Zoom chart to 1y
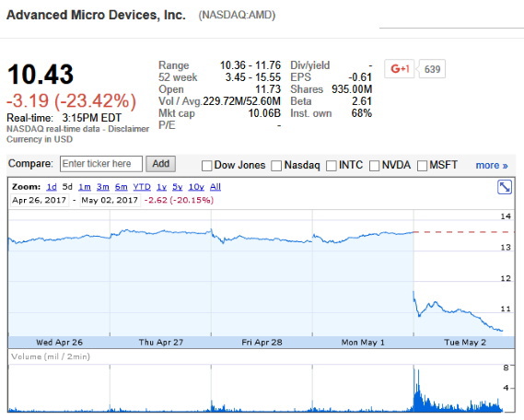This screenshot has height=420, width=524. click(162, 187)
